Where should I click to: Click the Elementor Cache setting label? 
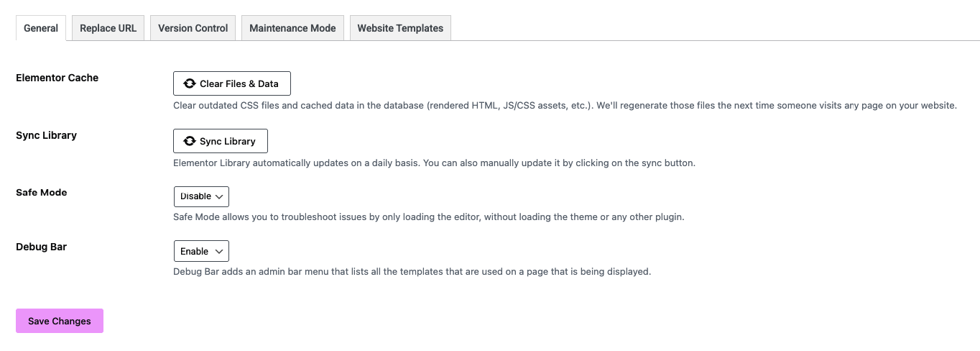tap(57, 78)
